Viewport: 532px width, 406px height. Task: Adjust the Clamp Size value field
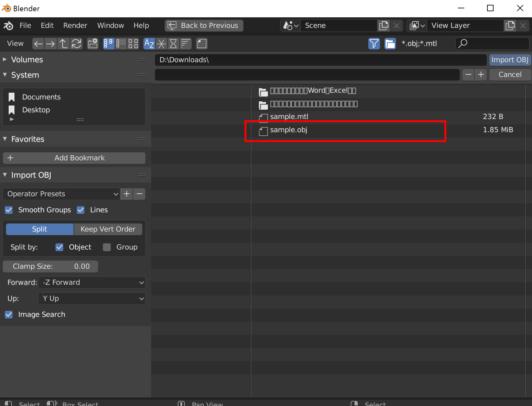click(x=50, y=266)
